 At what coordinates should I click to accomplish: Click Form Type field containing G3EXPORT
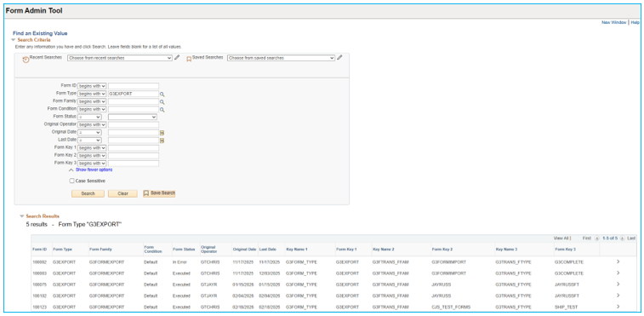point(134,94)
